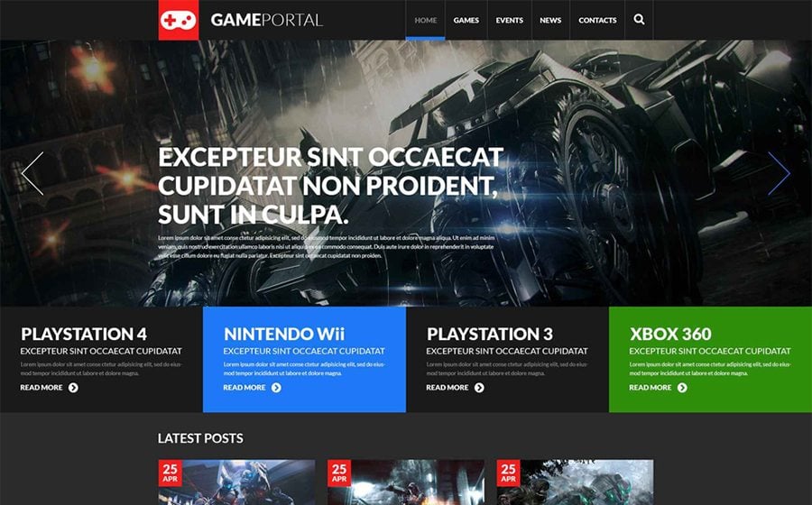Click arrow icon beside Xbox 360 Read More
The width and height of the screenshot is (812, 505).
pos(683,388)
